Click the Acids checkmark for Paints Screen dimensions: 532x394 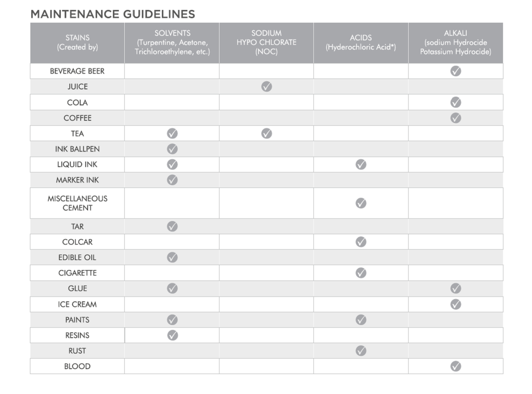coord(361,320)
